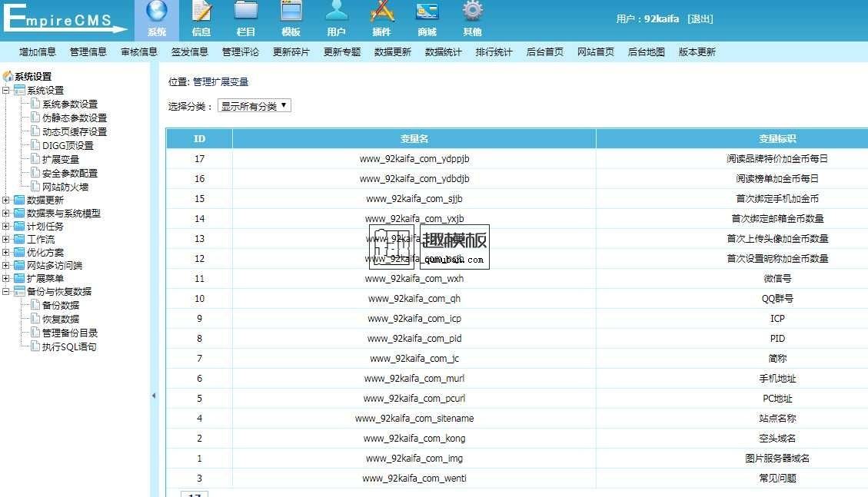Open the 模板 window icon

point(291,19)
